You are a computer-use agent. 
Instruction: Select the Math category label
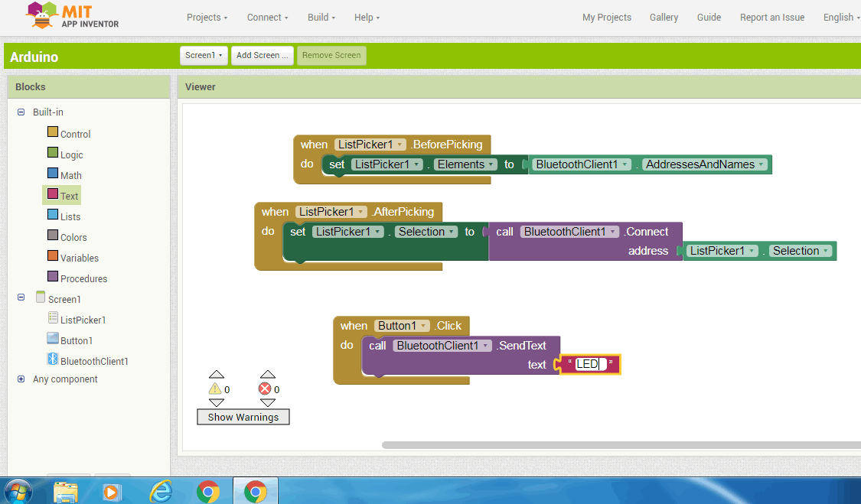click(71, 176)
